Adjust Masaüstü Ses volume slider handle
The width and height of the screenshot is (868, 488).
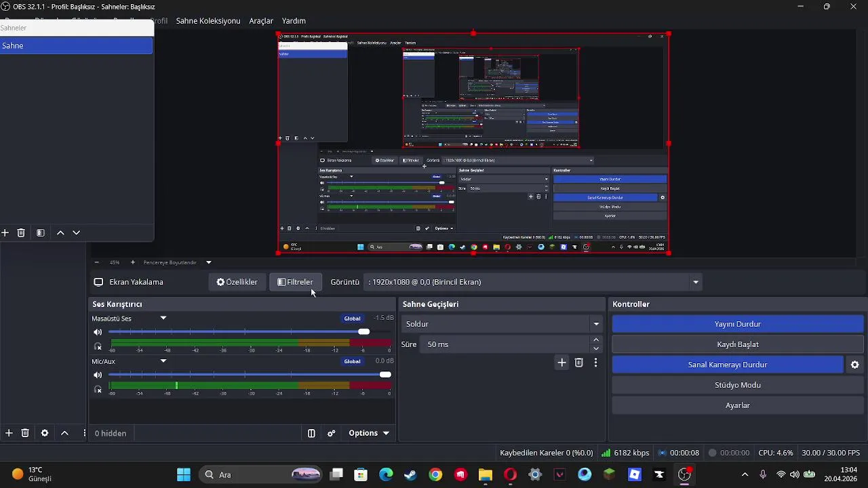click(x=364, y=331)
